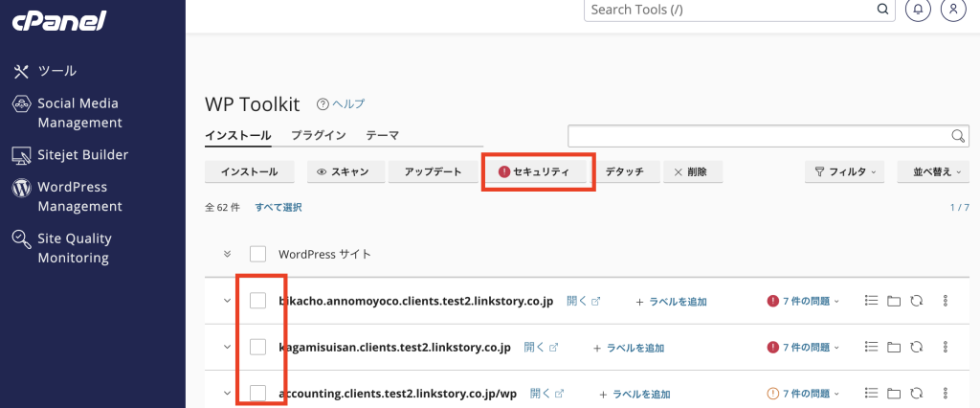Click the すべて選択 link
The image size is (980, 408).
pos(278,207)
